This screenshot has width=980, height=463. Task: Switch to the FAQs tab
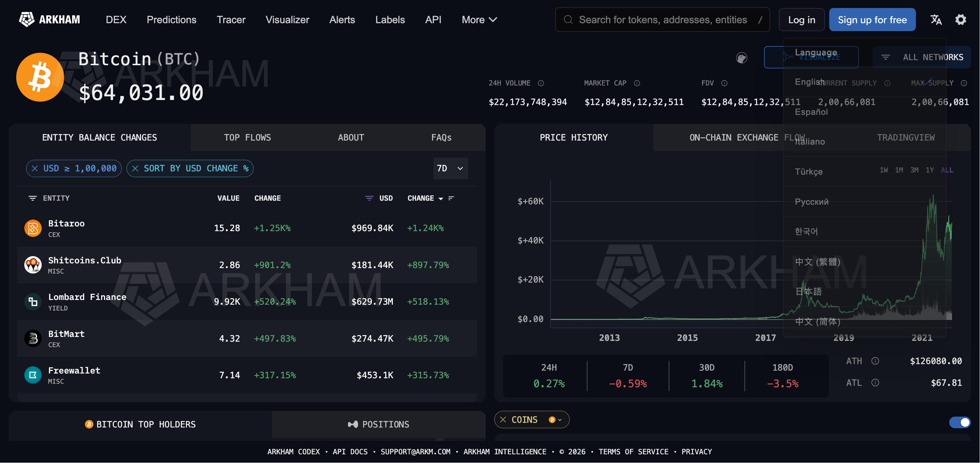pos(441,138)
